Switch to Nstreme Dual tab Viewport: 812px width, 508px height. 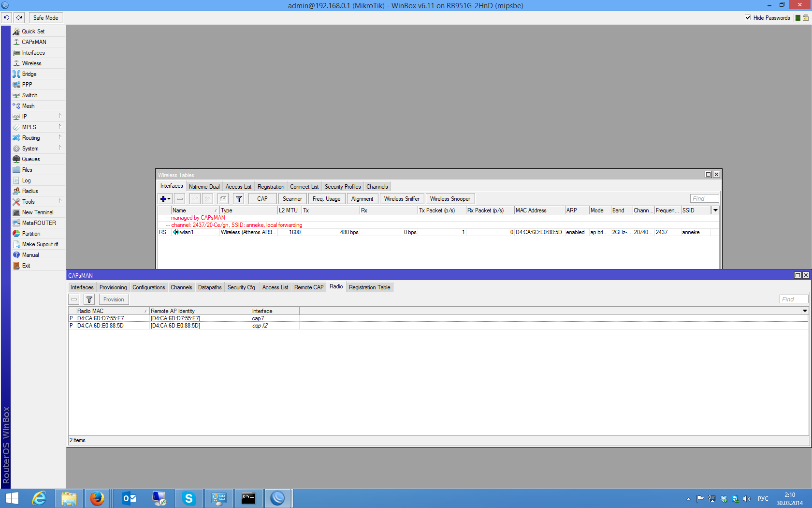coord(204,187)
